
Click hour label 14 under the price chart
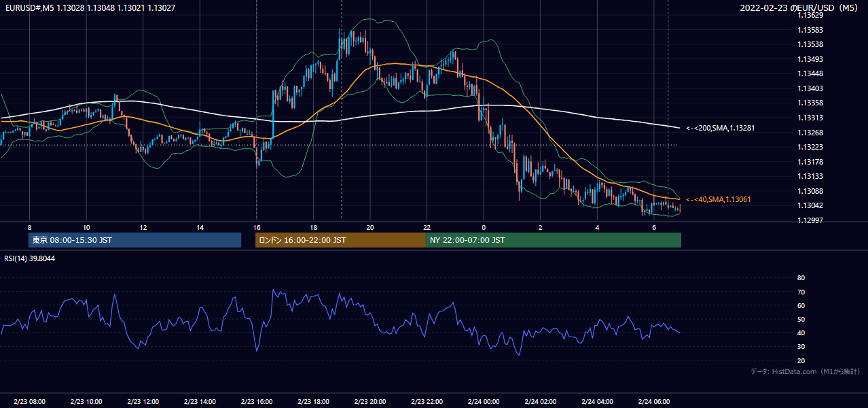200,226
